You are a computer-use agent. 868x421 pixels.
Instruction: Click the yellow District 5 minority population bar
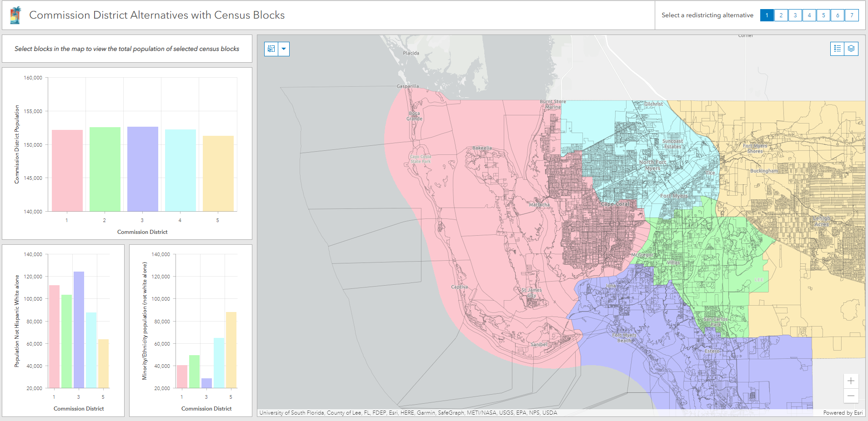(x=231, y=350)
